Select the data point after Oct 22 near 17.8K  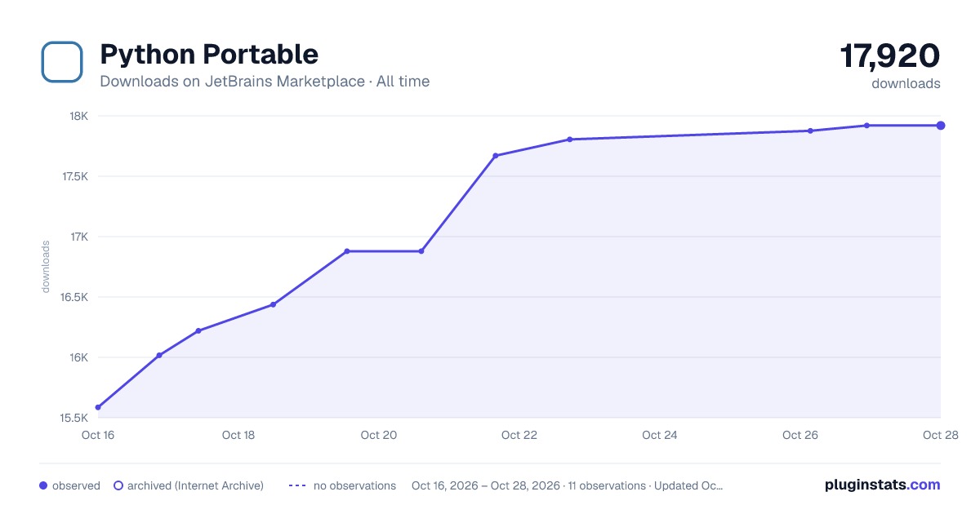[570, 140]
